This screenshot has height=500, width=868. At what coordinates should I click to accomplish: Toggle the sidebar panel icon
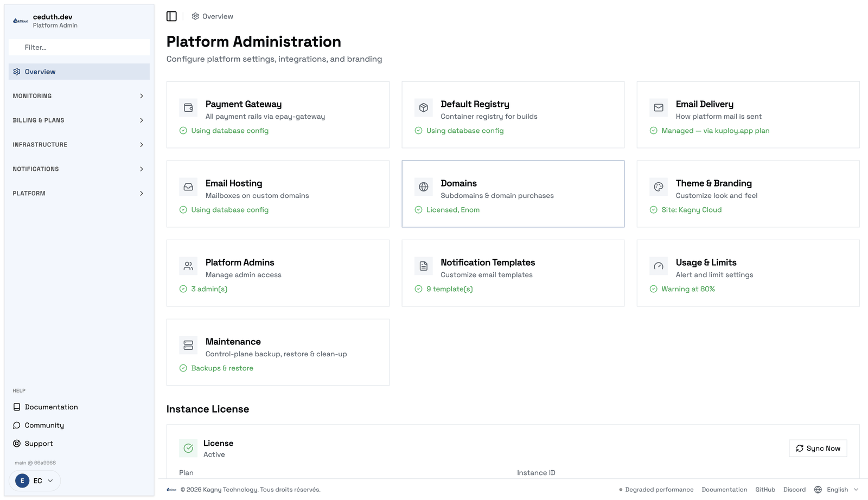(171, 16)
